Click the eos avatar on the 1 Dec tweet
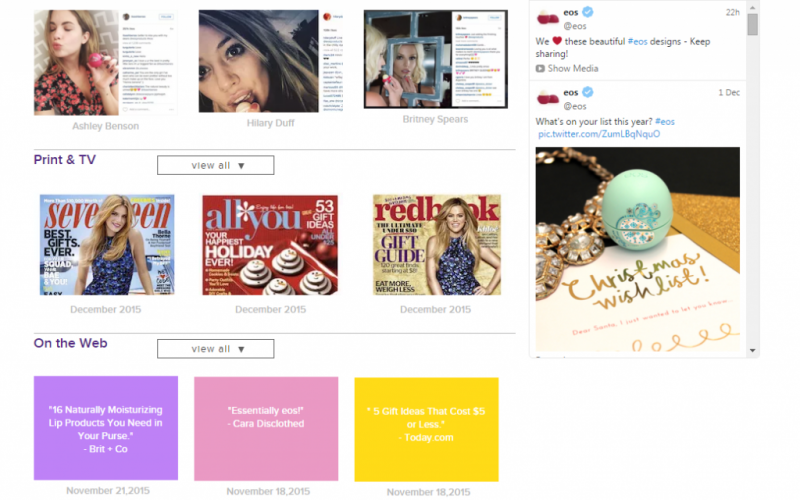The width and height of the screenshot is (800, 500). point(547,97)
